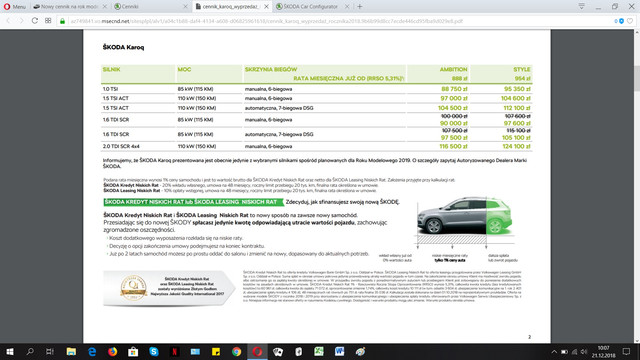Add page to bookmarks with heart icon
Screen dimensions: 640x360
[x=630, y=21]
